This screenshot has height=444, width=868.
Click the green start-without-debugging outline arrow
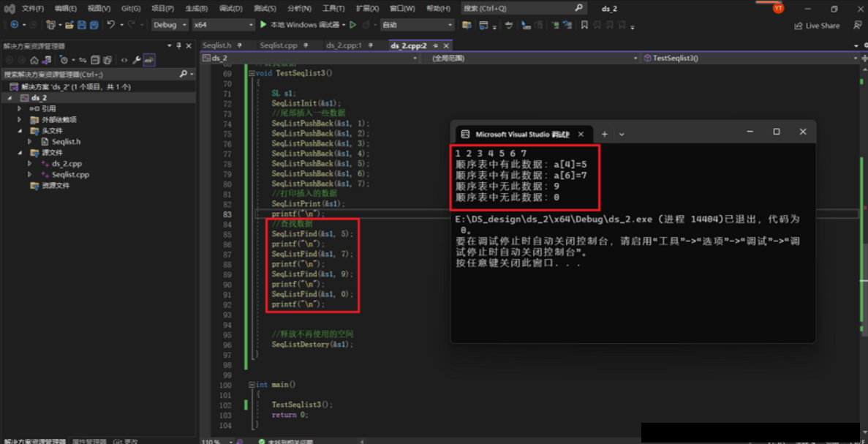(x=352, y=25)
